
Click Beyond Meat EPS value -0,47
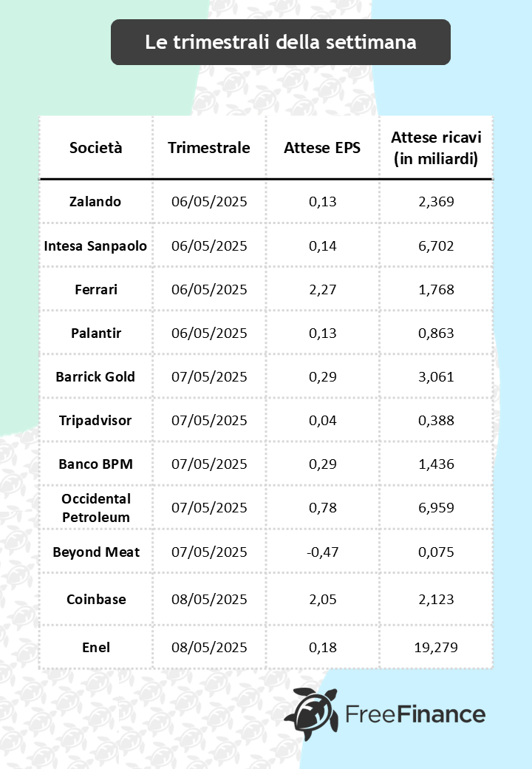[x=322, y=552]
